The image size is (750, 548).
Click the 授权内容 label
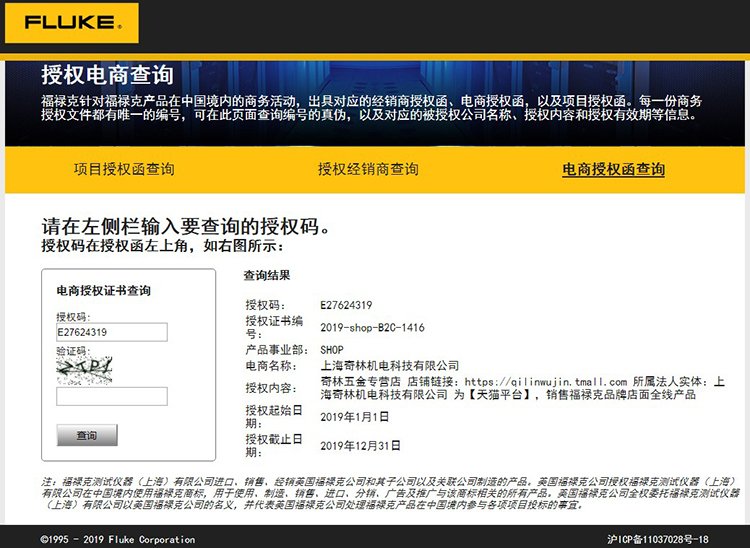[271, 388]
